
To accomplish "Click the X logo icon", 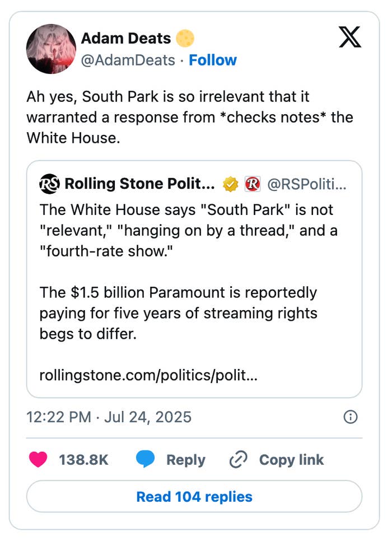I will [350, 38].
